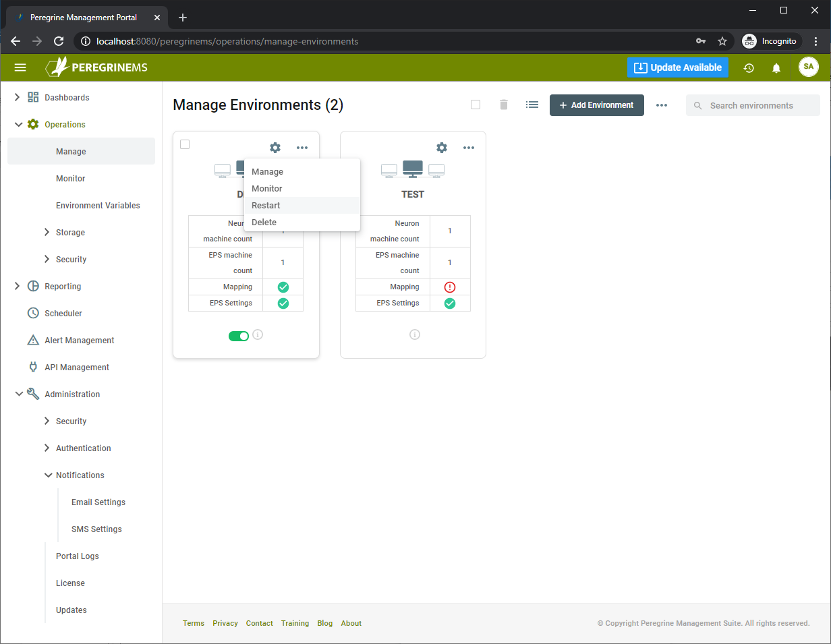The image size is (831, 644).
Task: Click the Scheduler clock icon
Action: tap(33, 313)
